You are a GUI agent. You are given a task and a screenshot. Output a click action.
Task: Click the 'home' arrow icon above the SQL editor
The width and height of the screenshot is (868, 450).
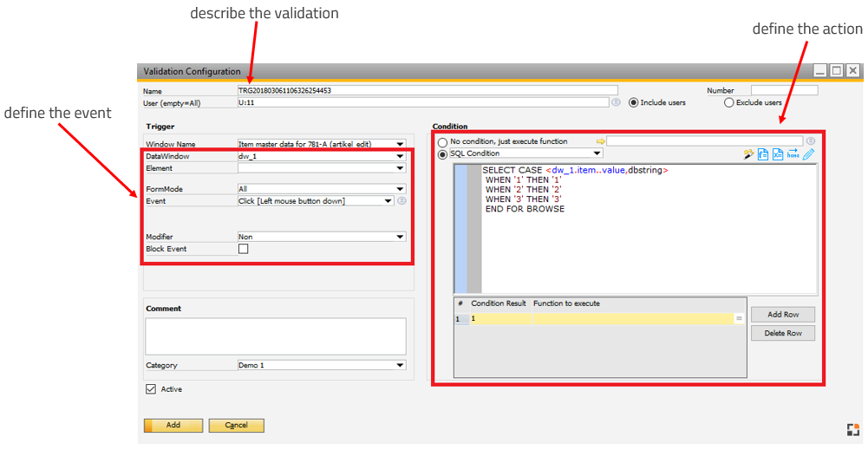point(793,154)
